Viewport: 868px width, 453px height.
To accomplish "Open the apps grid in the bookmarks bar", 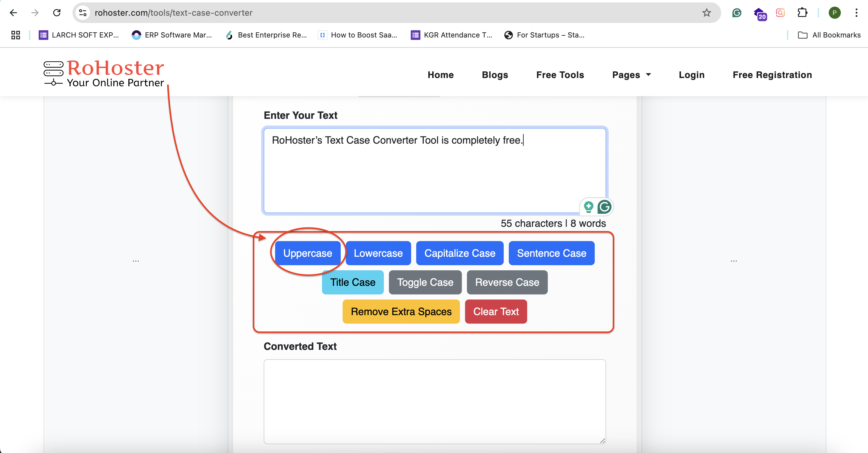I will point(15,35).
